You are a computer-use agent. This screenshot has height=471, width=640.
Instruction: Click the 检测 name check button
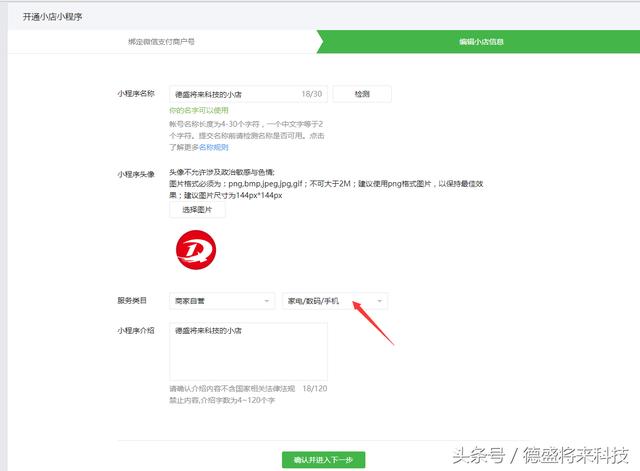click(361, 94)
